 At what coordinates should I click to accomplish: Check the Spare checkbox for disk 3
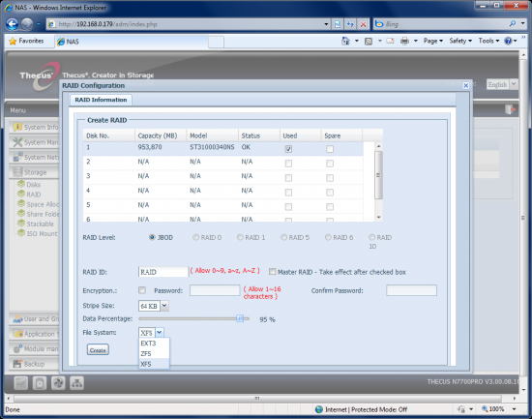point(330,178)
